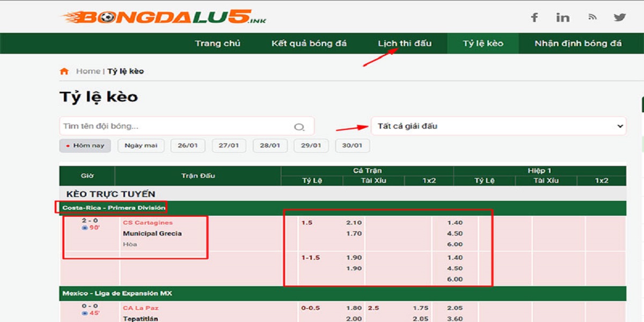Click the Facebook icon in header
The width and height of the screenshot is (644, 322).
point(535,18)
